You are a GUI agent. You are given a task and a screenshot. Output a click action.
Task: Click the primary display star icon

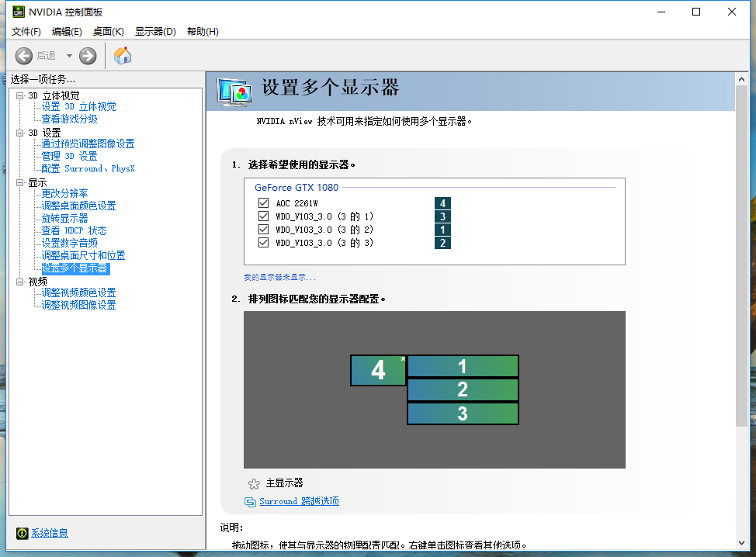[x=254, y=484]
